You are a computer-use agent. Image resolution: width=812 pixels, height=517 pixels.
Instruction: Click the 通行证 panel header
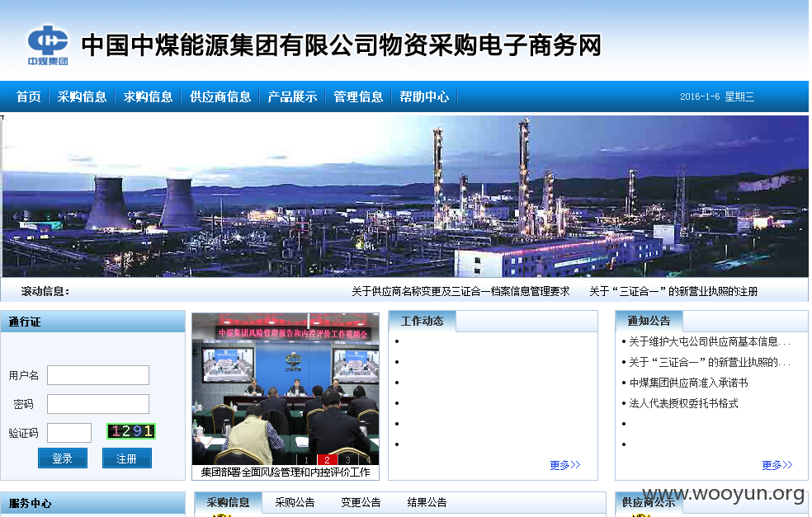[92, 322]
